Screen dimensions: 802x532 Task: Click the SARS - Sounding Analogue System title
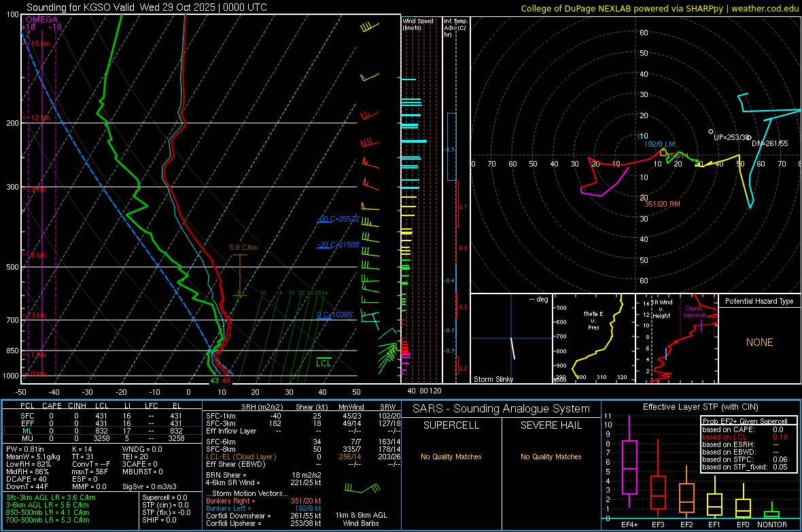pyautogui.click(x=501, y=409)
